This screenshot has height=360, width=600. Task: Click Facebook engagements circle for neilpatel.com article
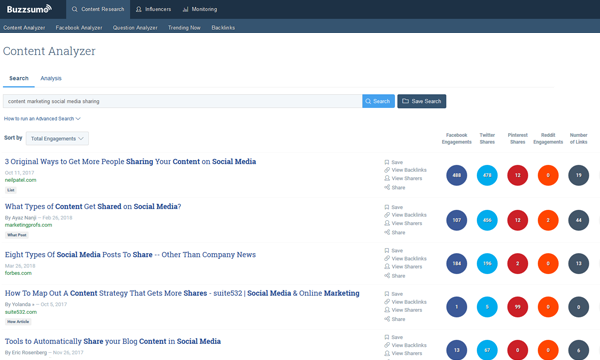coord(457,175)
